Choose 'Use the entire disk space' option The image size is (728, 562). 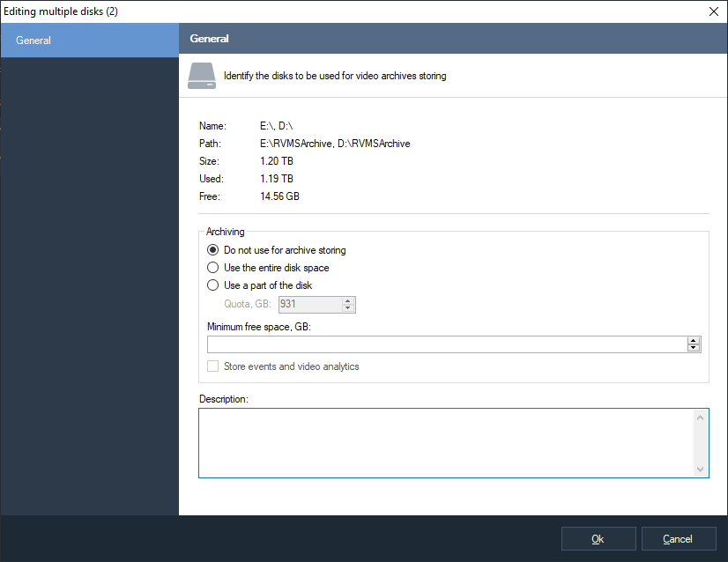(212, 268)
